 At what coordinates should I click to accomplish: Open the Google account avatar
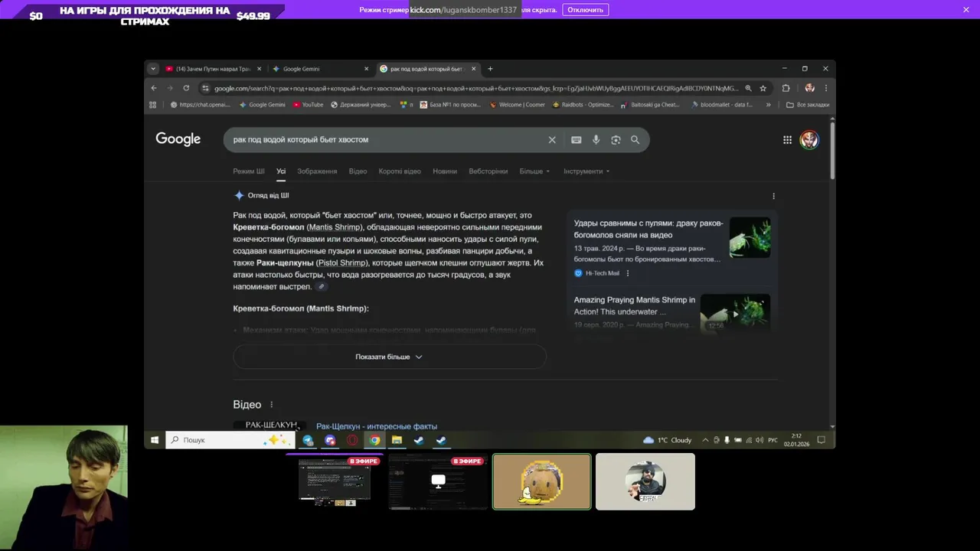[809, 140]
